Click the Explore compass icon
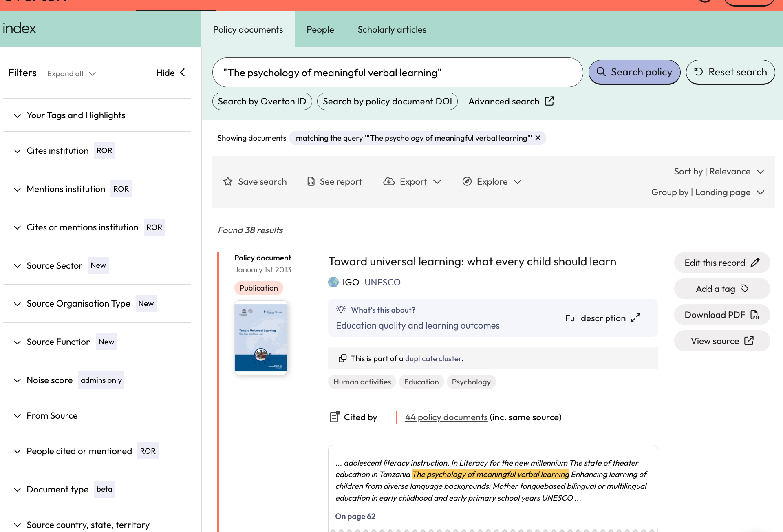783x532 pixels. [x=467, y=181]
